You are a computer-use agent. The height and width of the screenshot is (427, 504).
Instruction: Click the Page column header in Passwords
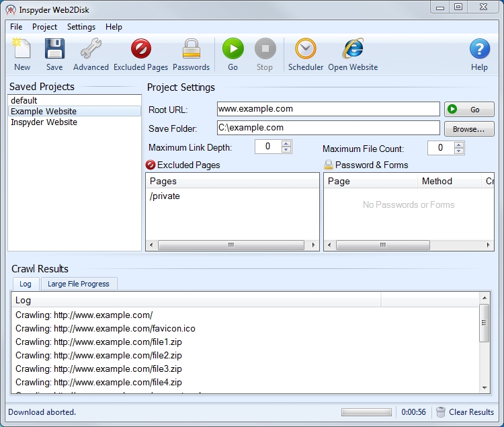370,181
